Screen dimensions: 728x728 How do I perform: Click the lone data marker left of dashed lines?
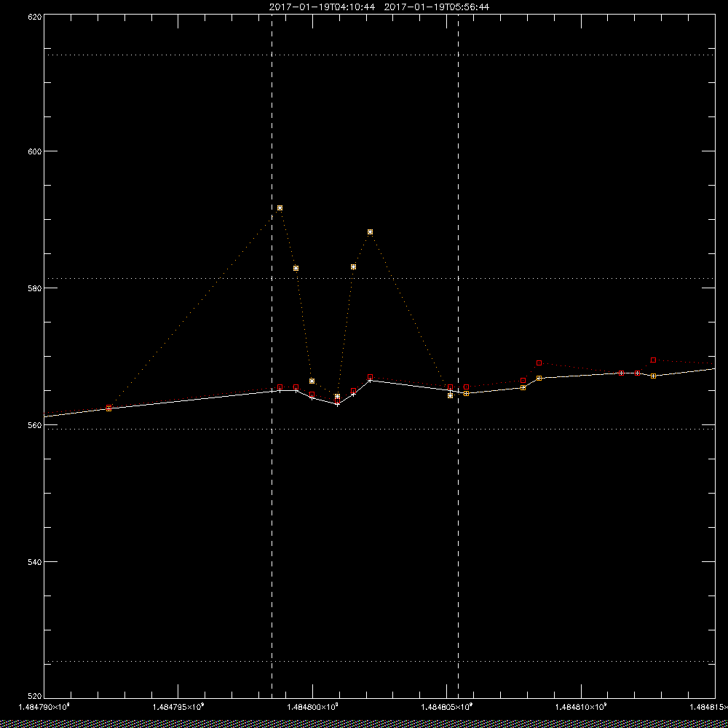(x=108, y=408)
